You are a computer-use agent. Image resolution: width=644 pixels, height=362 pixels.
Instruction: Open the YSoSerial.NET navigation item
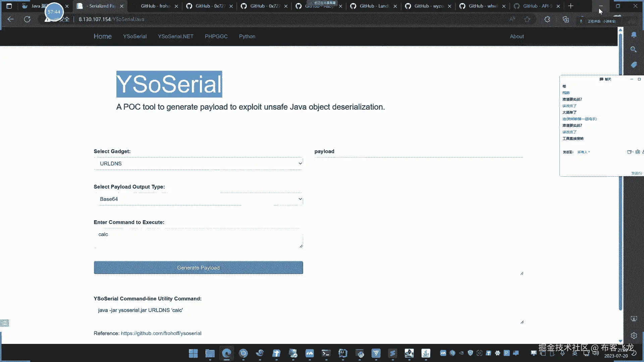[x=175, y=37]
